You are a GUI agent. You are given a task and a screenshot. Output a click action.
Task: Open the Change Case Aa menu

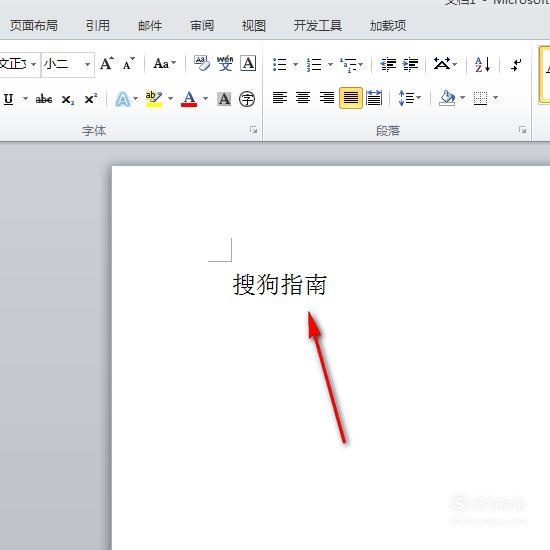pos(165,64)
